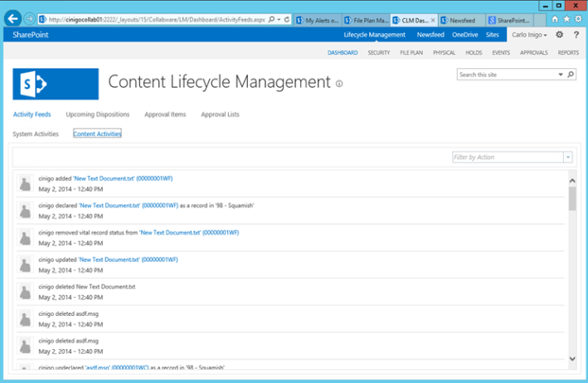Click 'cinigo deleted New Text Document.txt' text
The width and height of the screenshot is (588, 383).
pyautogui.click(x=86, y=287)
